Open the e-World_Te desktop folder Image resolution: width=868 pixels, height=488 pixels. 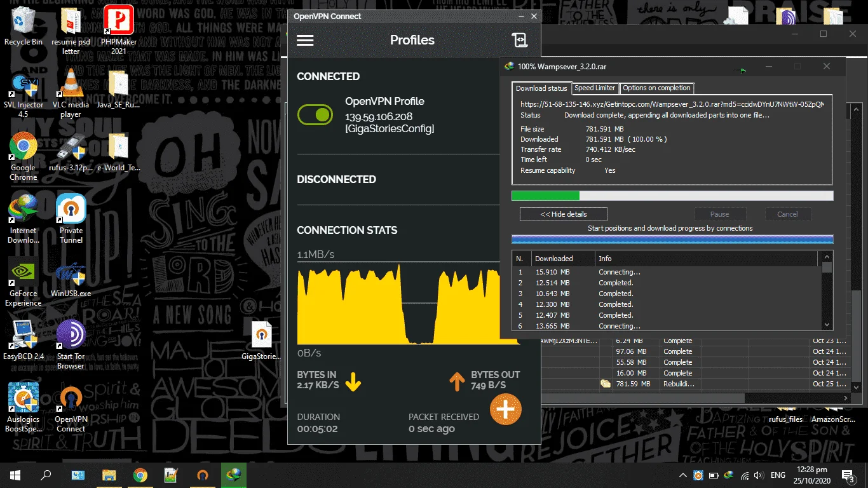pos(118,152)
